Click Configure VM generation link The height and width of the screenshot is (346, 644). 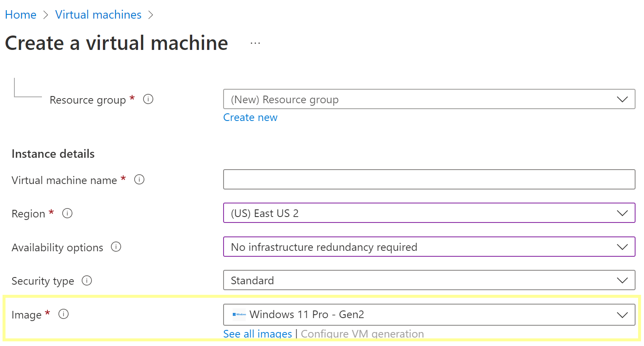362,334
